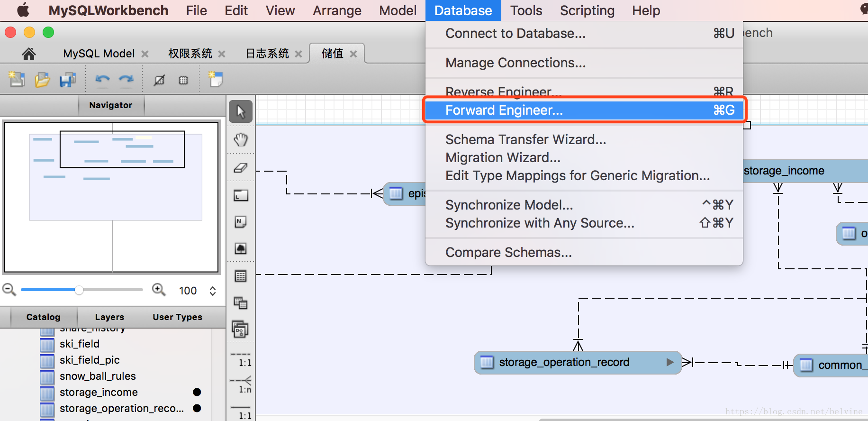Image resolution: width=868 pixels, height=421 pixels.
Task: Select the new view tool
Action: pyautogui.click(x=241, y=302)
